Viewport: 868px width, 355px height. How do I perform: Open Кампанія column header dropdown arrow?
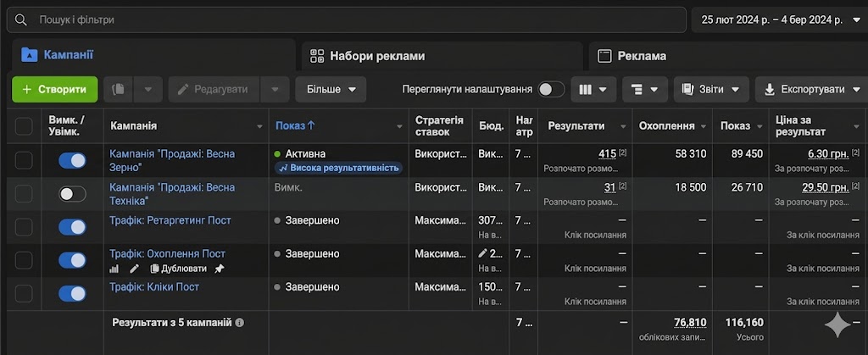coord(259,126)
